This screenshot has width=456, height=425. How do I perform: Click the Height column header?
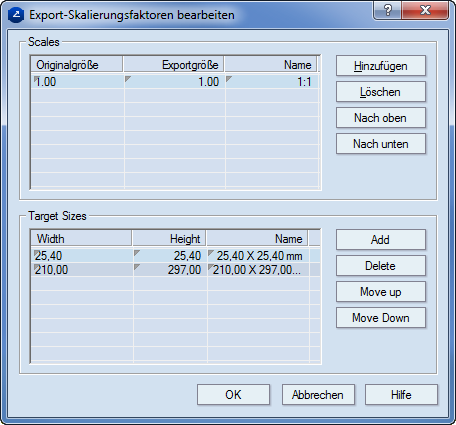coord(169,239)
